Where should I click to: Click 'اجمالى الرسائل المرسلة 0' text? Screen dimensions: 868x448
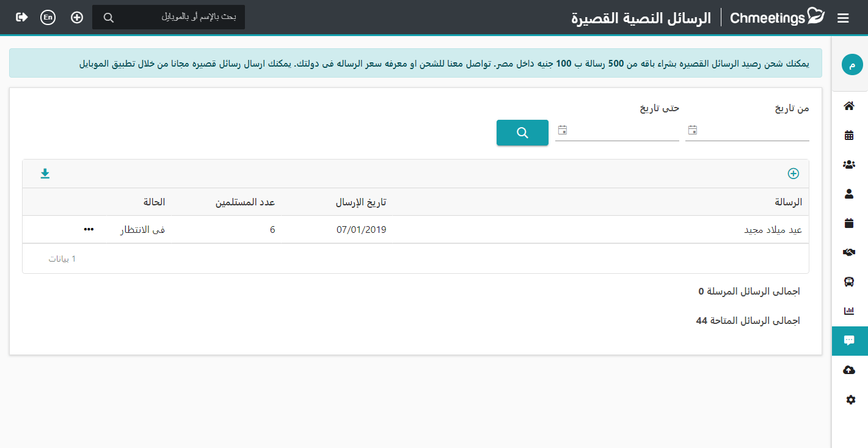tap(749, 292)
